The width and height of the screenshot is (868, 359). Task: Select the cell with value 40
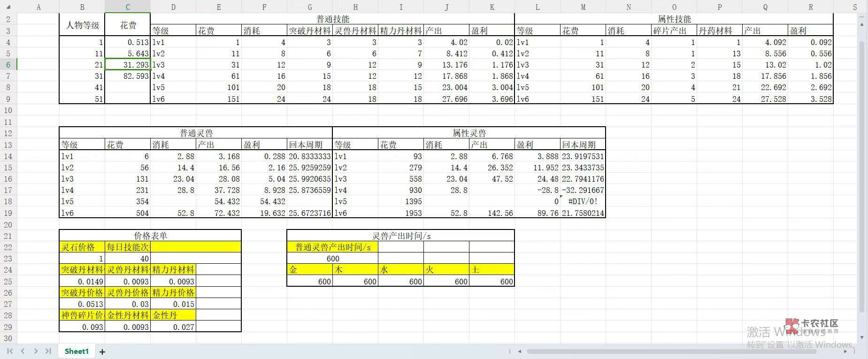click(x=128, y=259)
